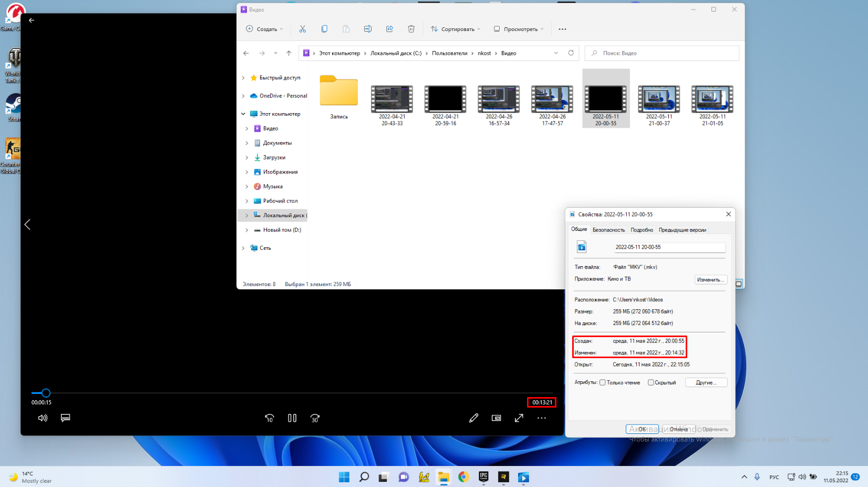Expand Network node in navigation tree
The image size is (868, 487).
click(243, 248)
